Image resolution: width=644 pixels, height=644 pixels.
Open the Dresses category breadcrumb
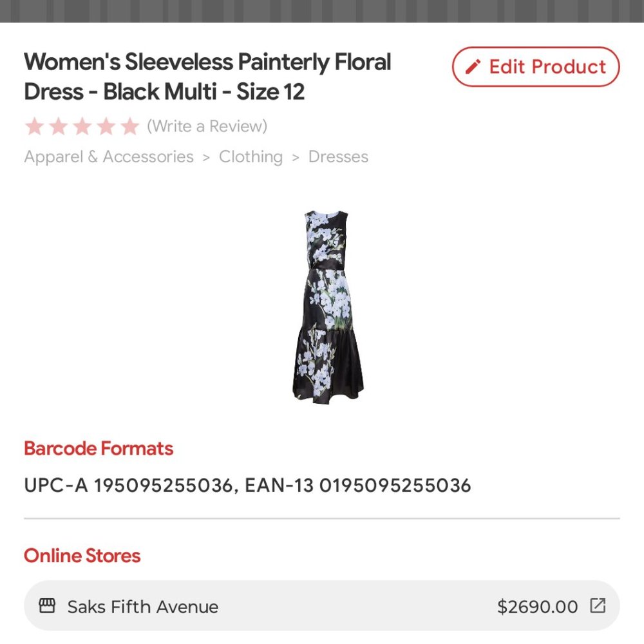point(338,157)
